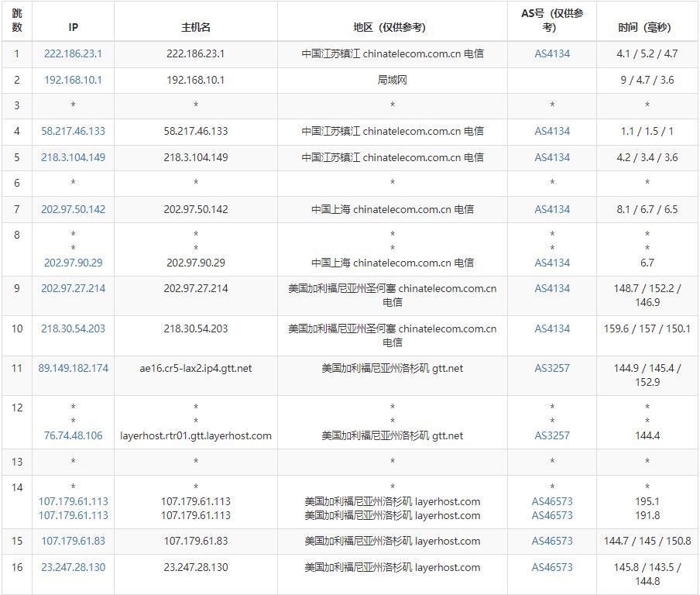Click IP link 23.247.28.130
This screenshot has height=595, width=700.
tap(73, 568)
